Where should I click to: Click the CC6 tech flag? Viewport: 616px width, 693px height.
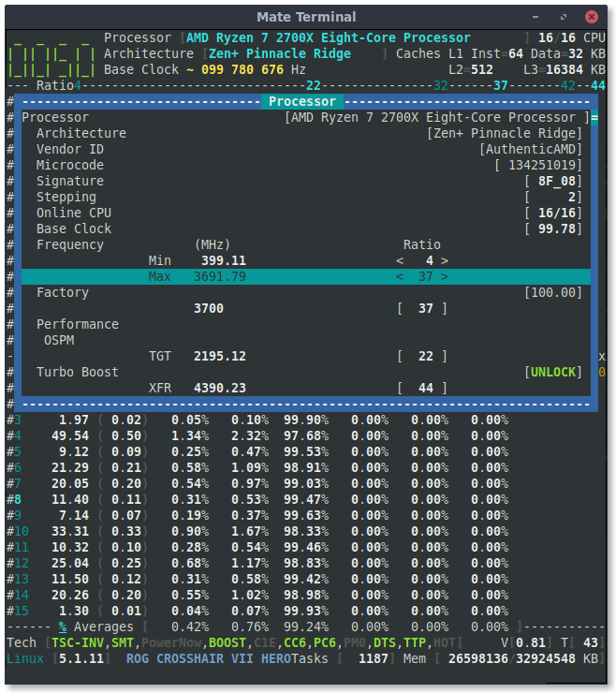(295, 642)
